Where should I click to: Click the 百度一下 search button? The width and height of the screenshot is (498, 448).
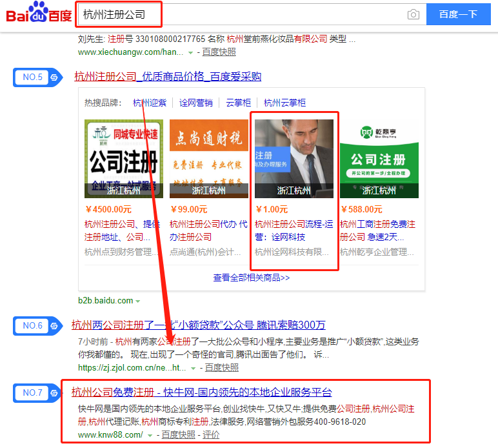tap(458, 14)
